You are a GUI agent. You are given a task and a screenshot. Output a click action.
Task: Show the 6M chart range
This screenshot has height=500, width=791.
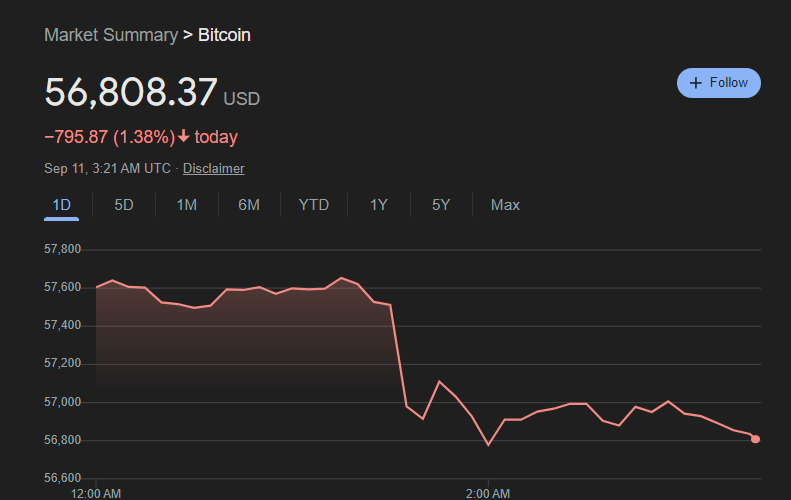(x=249, y=205)
